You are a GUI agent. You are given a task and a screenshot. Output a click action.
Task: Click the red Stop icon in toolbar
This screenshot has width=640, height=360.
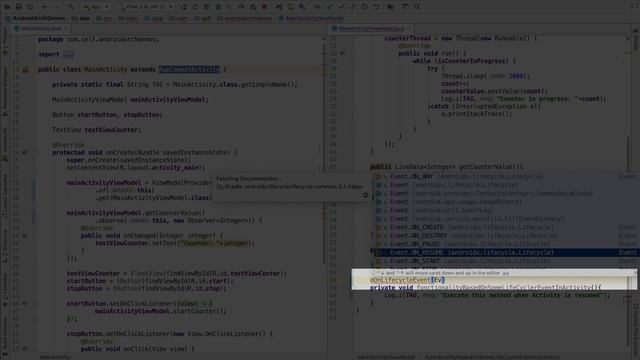[x=265, y=7]
